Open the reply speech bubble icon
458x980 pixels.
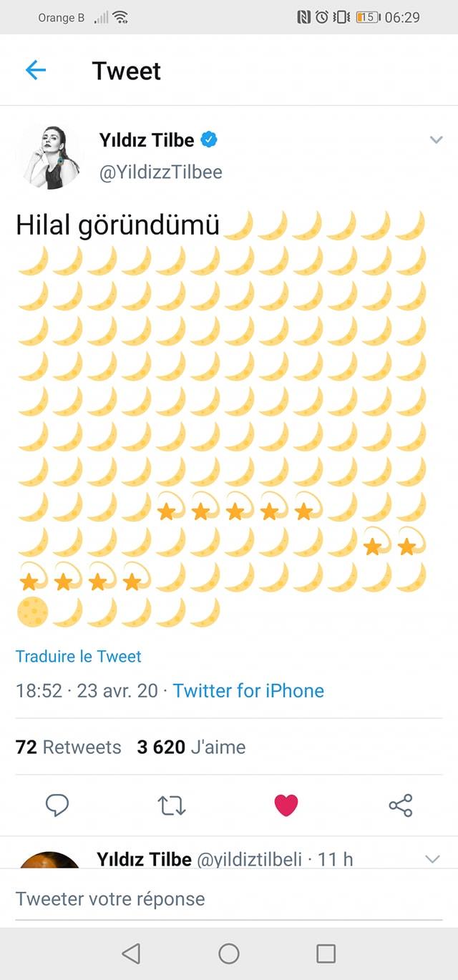click(x=57, y=805)
